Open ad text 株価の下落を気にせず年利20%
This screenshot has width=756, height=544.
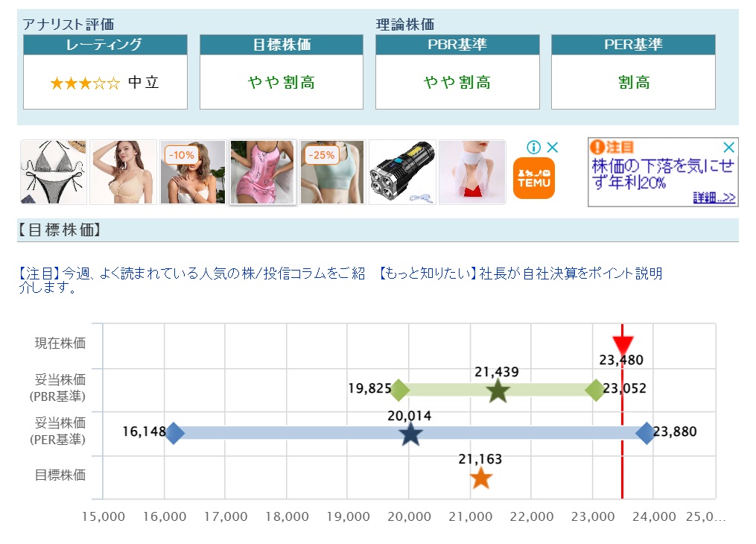(663, 174)
